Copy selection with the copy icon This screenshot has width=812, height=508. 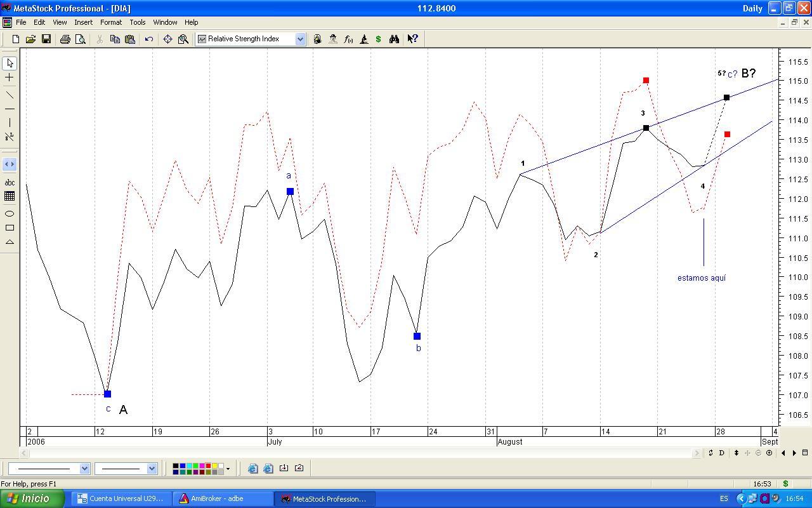pos(115,39)
